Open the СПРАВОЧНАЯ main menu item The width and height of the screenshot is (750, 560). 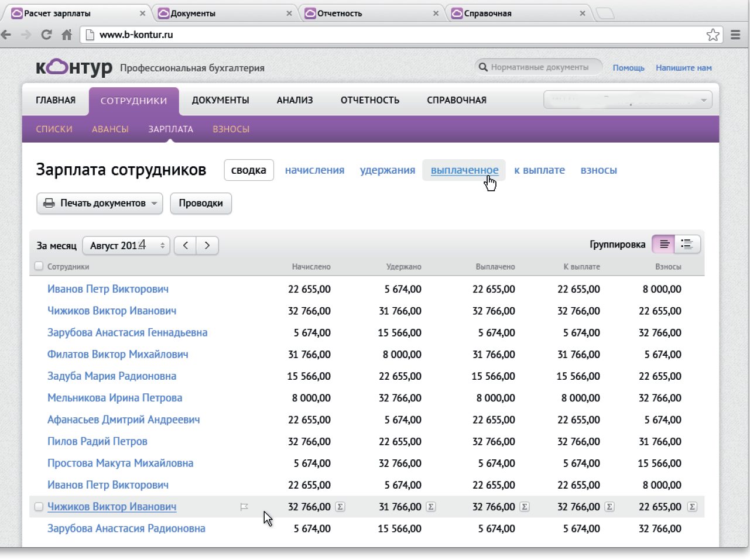point(457,100)
